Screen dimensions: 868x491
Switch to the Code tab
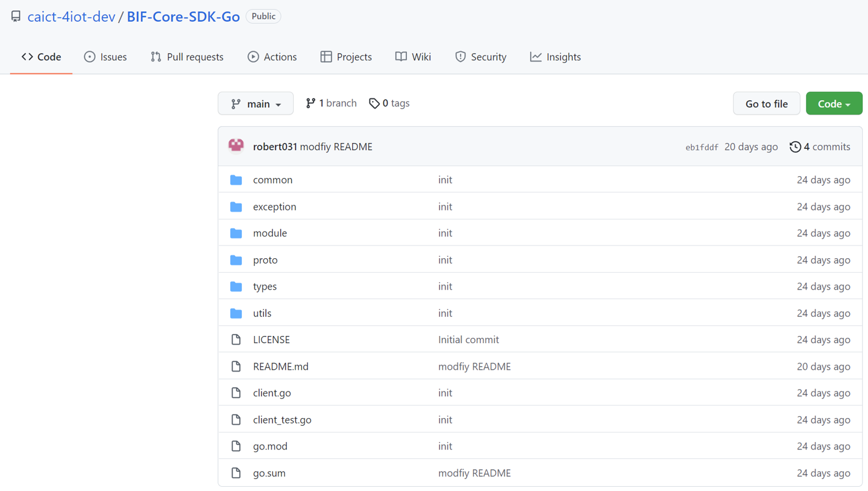click(41, 57)
